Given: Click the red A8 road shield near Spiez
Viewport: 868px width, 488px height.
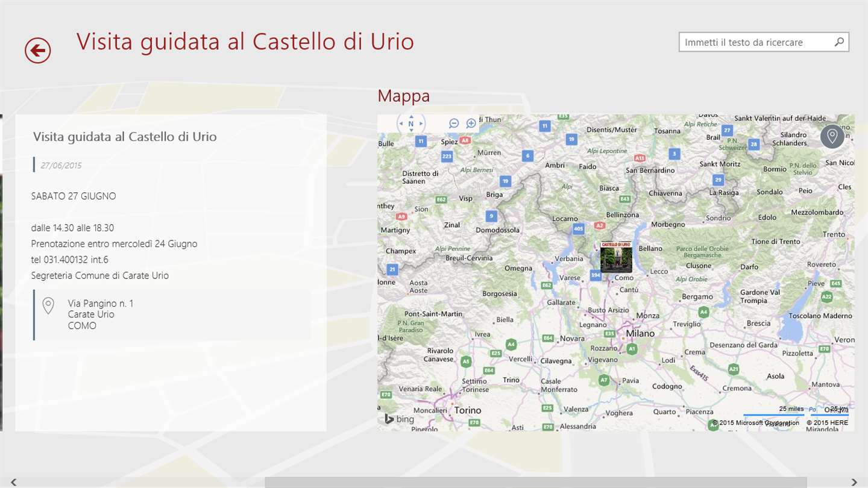Looking at the screenshot, I should pos(464,140).
